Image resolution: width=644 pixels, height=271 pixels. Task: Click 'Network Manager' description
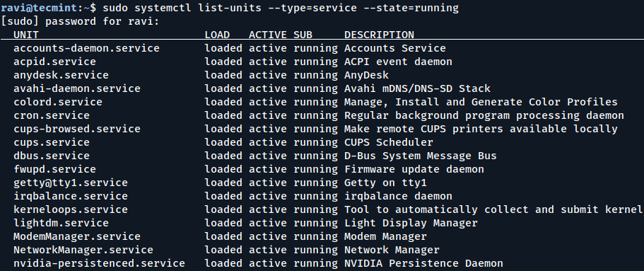[392, 250]
